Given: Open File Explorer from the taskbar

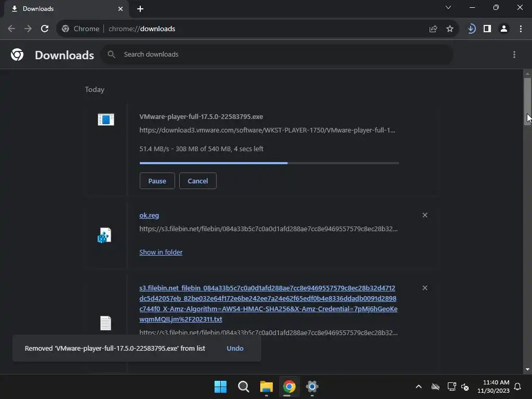Looking at the screenshot, I should pyautogui.click(x=267, y=387).
